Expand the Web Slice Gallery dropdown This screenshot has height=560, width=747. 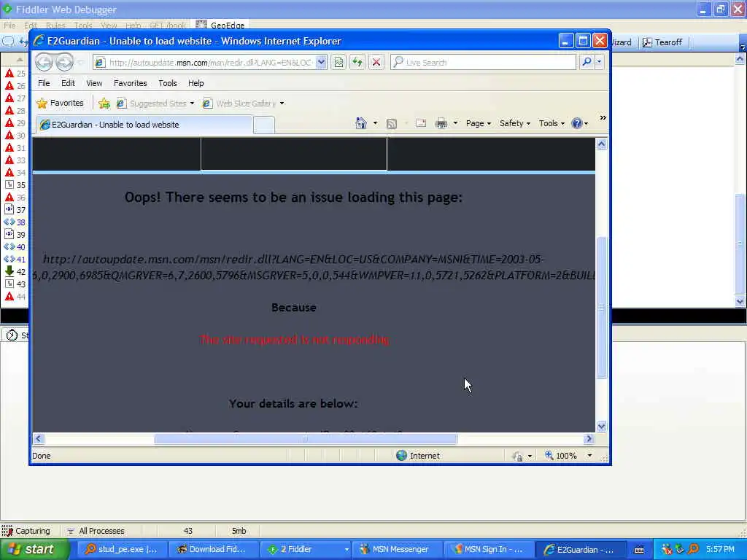click(282, 104)
